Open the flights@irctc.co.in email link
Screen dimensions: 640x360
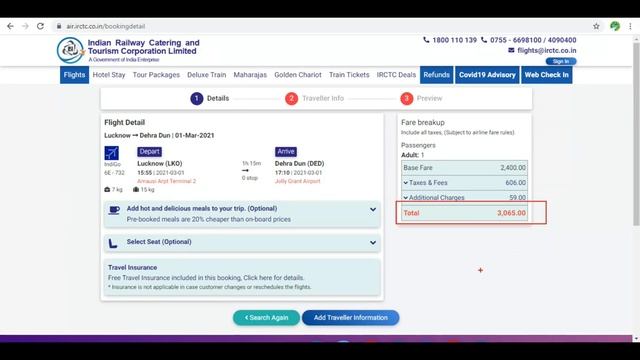(547, 50)
